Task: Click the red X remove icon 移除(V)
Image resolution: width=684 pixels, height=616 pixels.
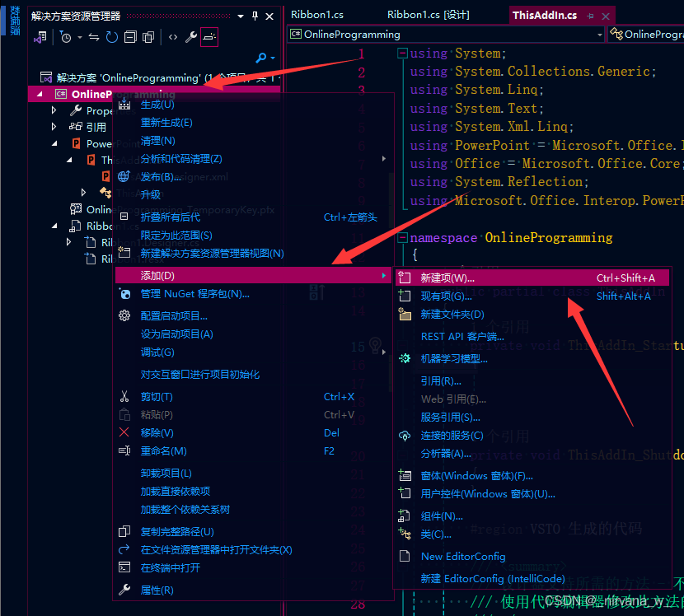Action: click(124, 432)
